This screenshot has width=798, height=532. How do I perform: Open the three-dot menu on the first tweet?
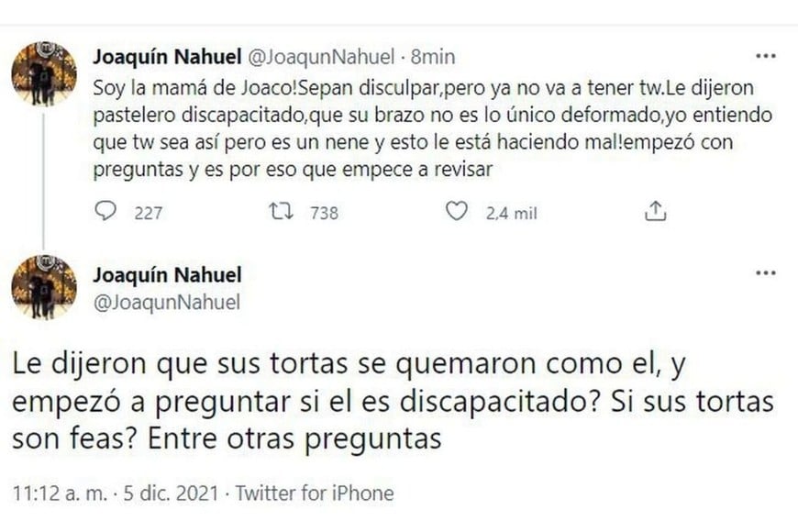click(x=764, y=57)
